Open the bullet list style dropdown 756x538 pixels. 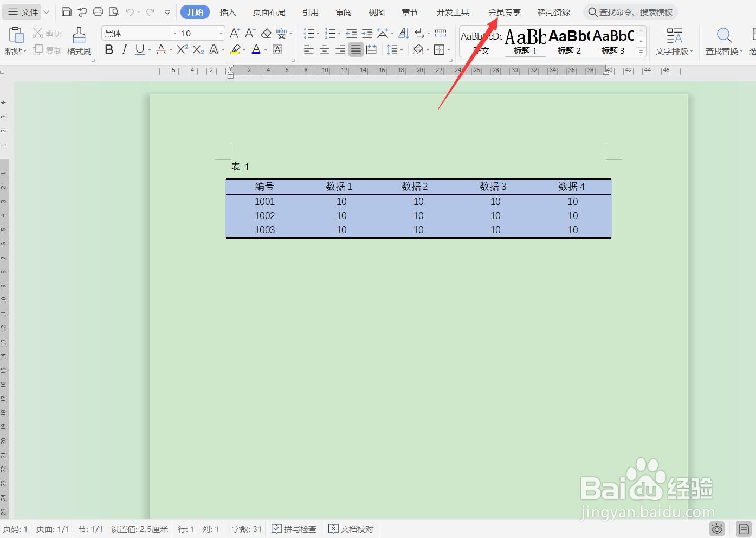318,34
